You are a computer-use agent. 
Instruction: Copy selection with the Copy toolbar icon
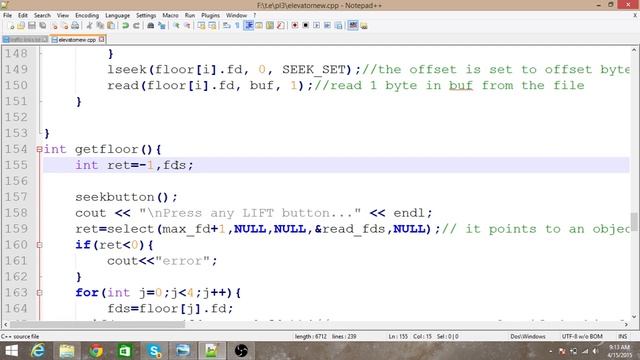click(x=100, y=26)
